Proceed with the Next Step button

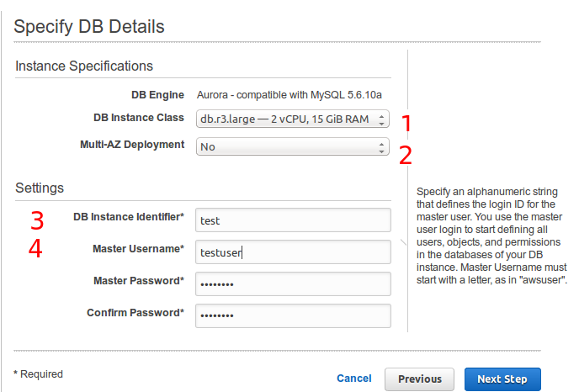coord(502,379)
